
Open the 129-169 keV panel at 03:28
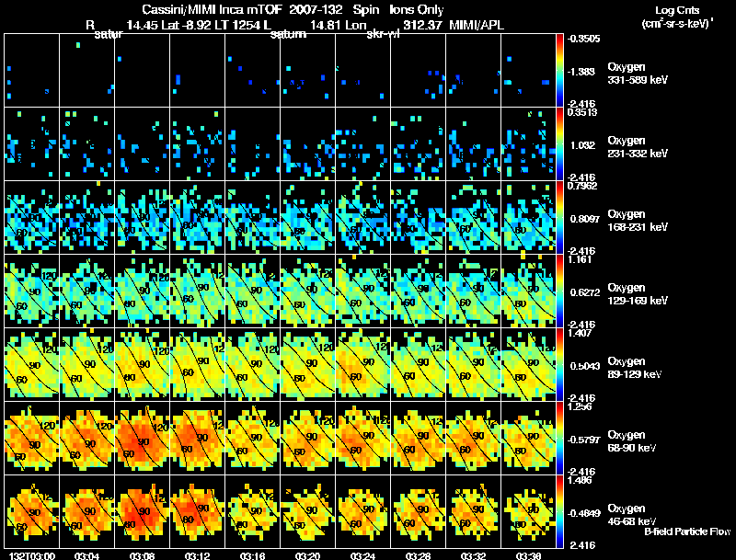point(419,291)
